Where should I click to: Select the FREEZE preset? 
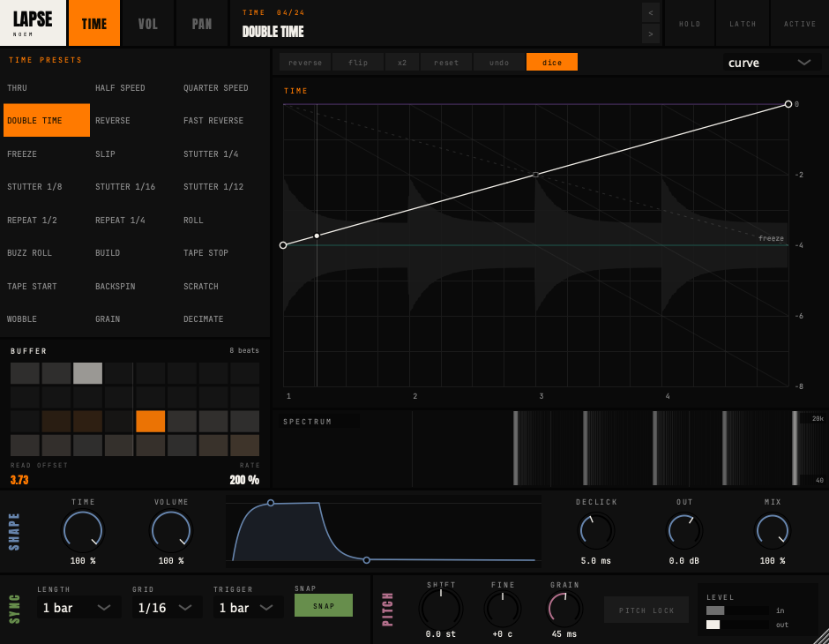point(47,154)
